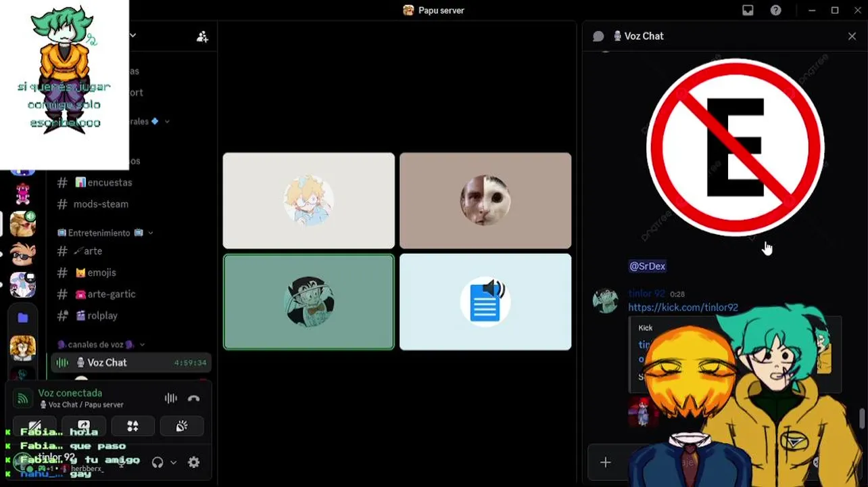Disconnect from voice with hang-up icon
The width and height of the screenshot is (868, 487).
(x=194, y=398)
